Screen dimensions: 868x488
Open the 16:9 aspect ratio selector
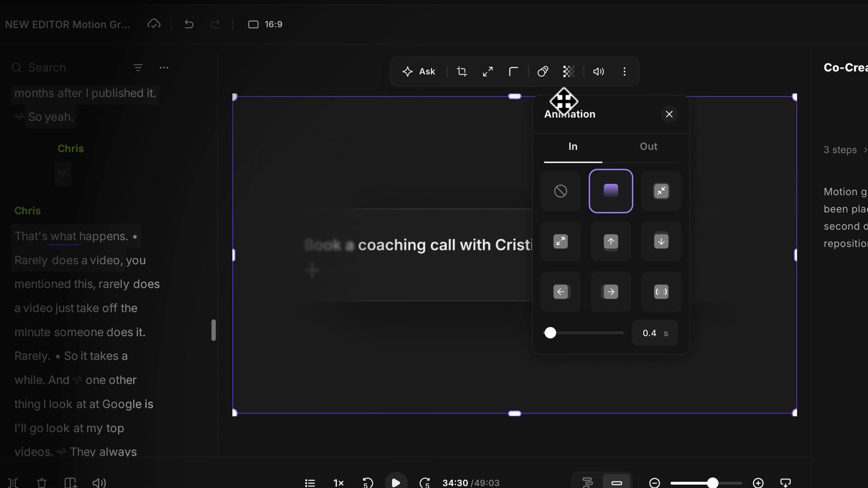click(265, 24)
